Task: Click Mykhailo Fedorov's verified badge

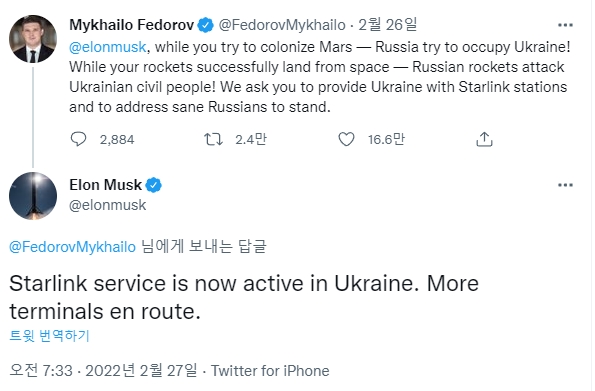Action: coord(206,25)
